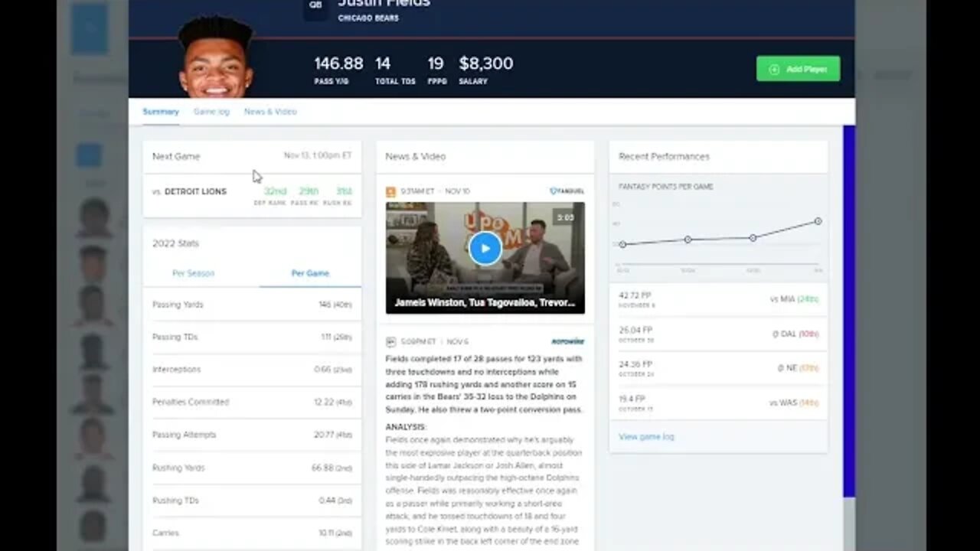The width and height of the screenshot is (980, 551).
Task: Open the News & Video tab
Action: (x=270, y=112)
